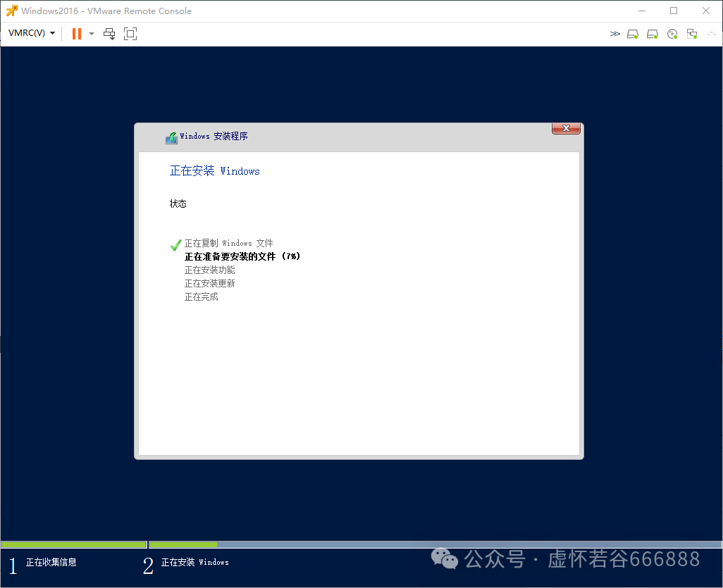The image size is (723, 588).
Task: Click the second hard disk device icon
Action: point(653,34)
